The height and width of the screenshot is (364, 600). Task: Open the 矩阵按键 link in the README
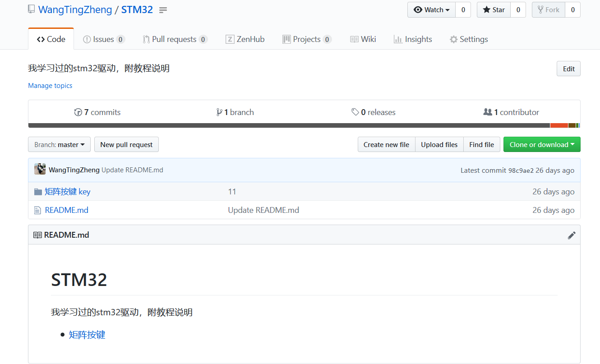(x=87, y=335)
